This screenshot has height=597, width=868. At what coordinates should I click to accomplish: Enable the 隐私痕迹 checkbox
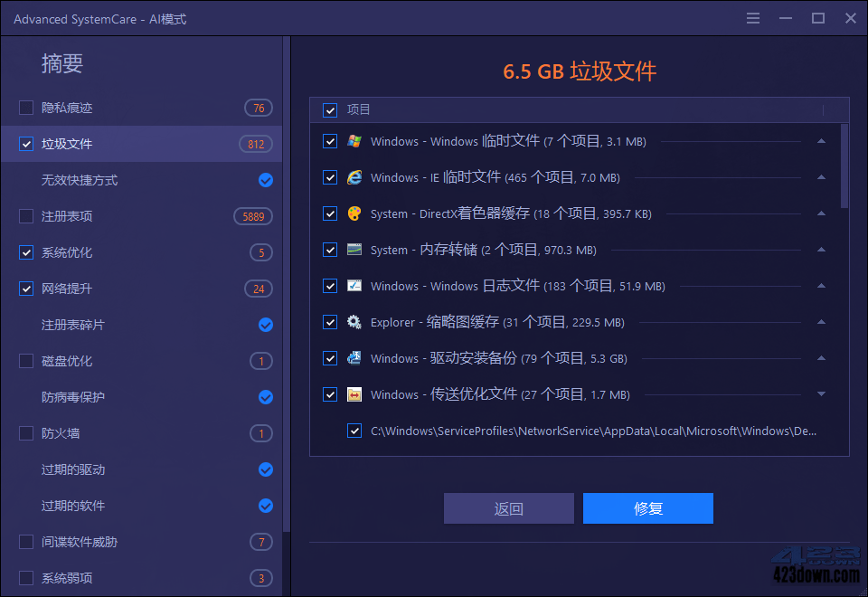(x=25, y=108)
